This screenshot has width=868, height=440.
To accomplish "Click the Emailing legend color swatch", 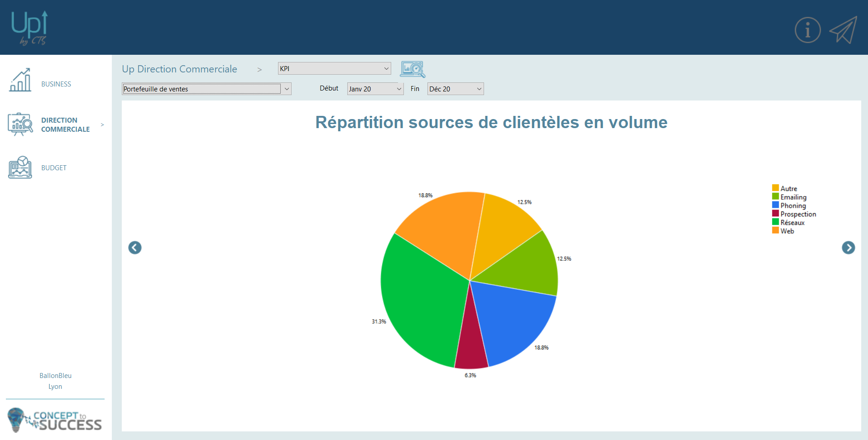I will tap(776, 196).
